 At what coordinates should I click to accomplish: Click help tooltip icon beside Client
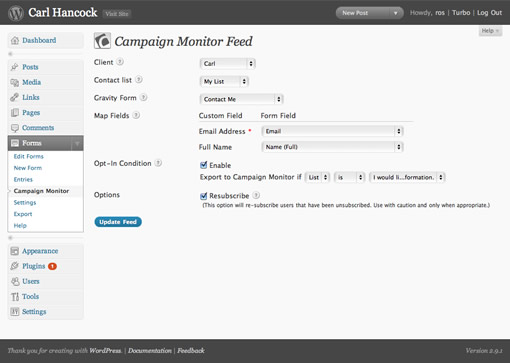click(x=120, y=62)
